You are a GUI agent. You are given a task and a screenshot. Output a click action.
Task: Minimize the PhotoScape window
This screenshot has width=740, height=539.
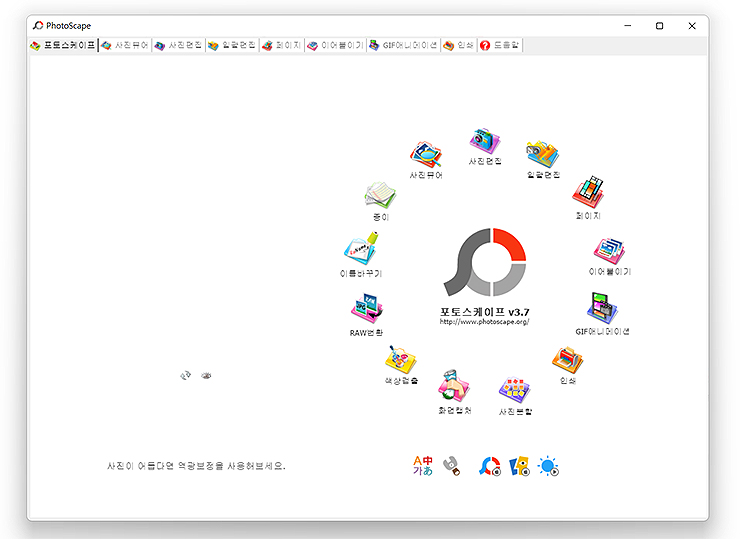click(x=628, y=26)
